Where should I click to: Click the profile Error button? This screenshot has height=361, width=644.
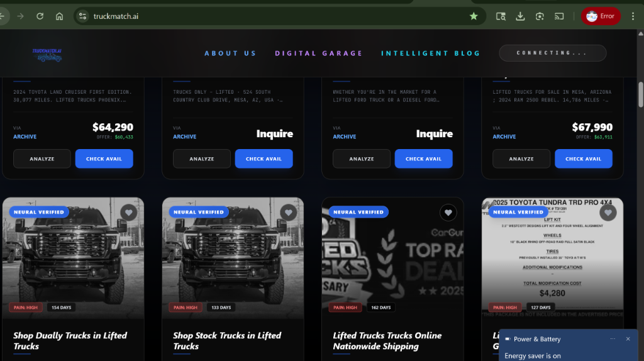pos(601,16)
